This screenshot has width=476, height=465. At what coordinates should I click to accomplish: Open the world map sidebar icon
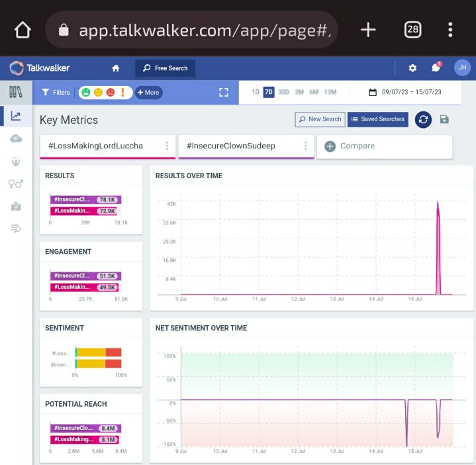pos(16,207)
